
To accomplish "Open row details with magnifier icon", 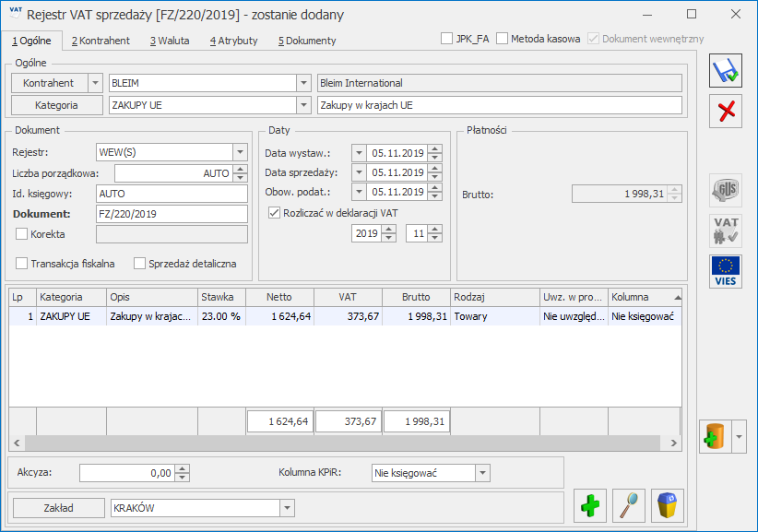I will click(x=629, y=506).
